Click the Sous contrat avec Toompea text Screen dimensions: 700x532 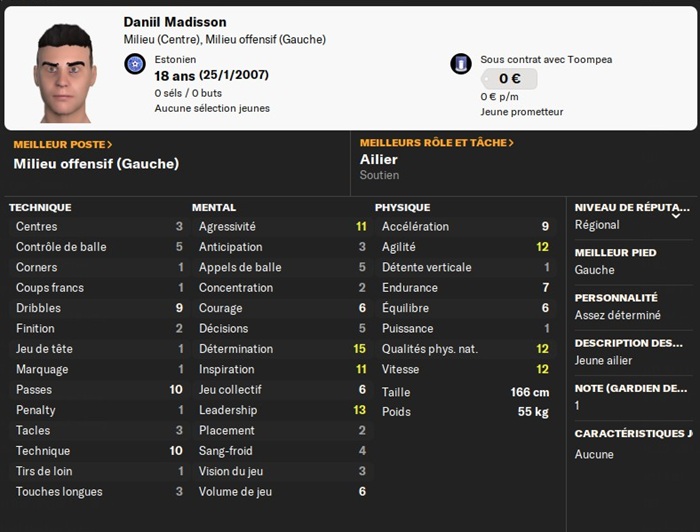click(x=546, y=60)
